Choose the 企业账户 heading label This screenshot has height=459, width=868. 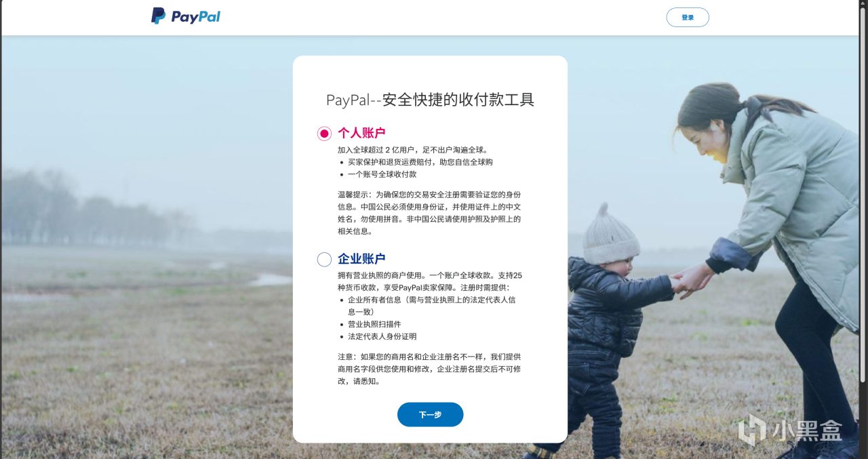[361, 259]
